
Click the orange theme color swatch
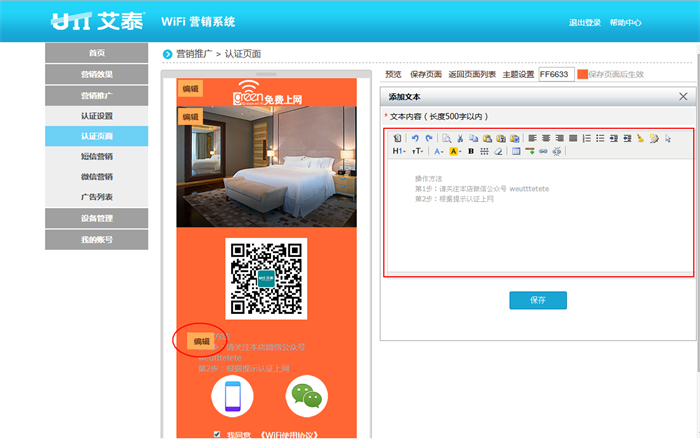point(582,74)
